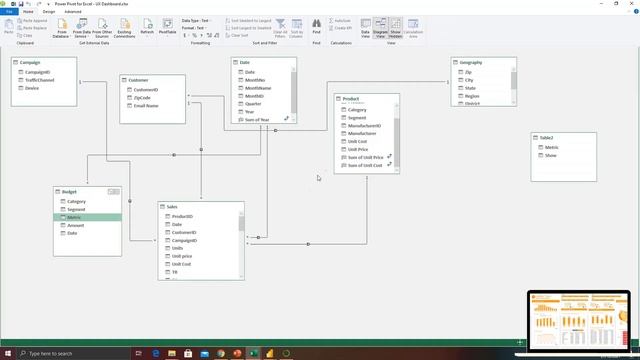This screenshot has width=640, height=360.
Task: Select Show field in Table2
Action: [x=551, y=155]
